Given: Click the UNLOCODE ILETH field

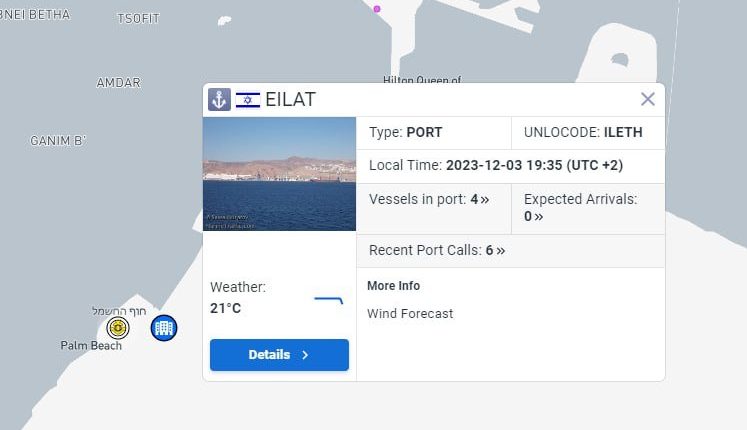Looking at the screenshot, I should (x=588, y=132).
